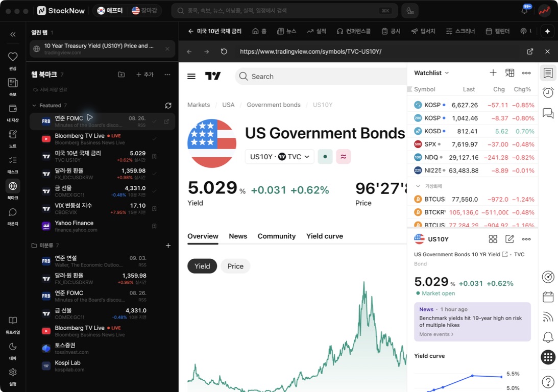Click the 추가 add bookmark button
558x392 pixels.
pos(145,75)
